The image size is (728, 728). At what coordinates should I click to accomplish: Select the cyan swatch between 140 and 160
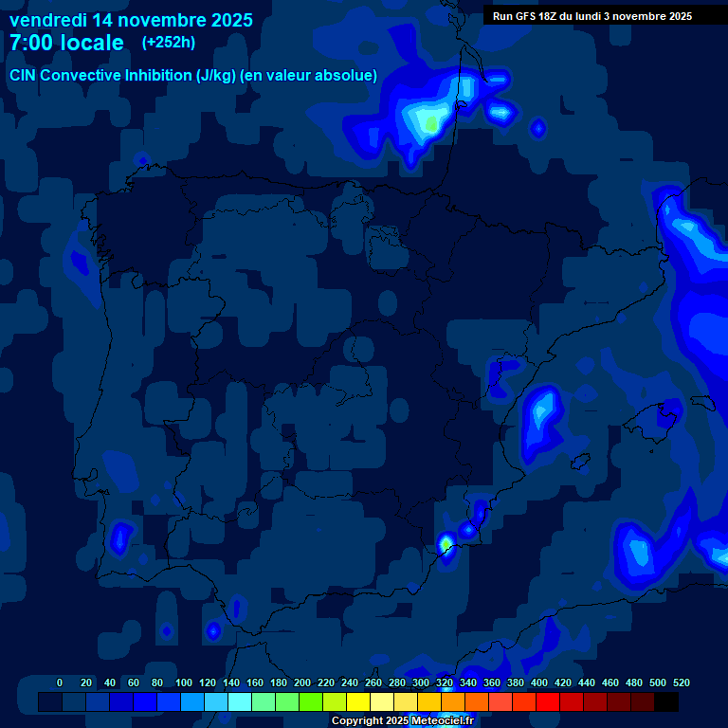[240, 701]
